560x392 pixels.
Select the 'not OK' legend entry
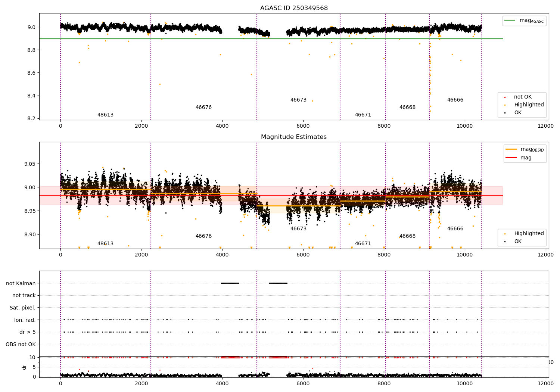coord(523,97)
